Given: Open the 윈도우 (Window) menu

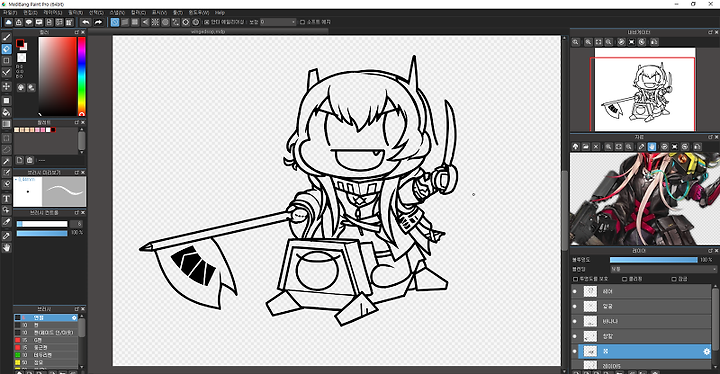Looking at the screenshot, I should pyautogui.click(x=198, y=13).
